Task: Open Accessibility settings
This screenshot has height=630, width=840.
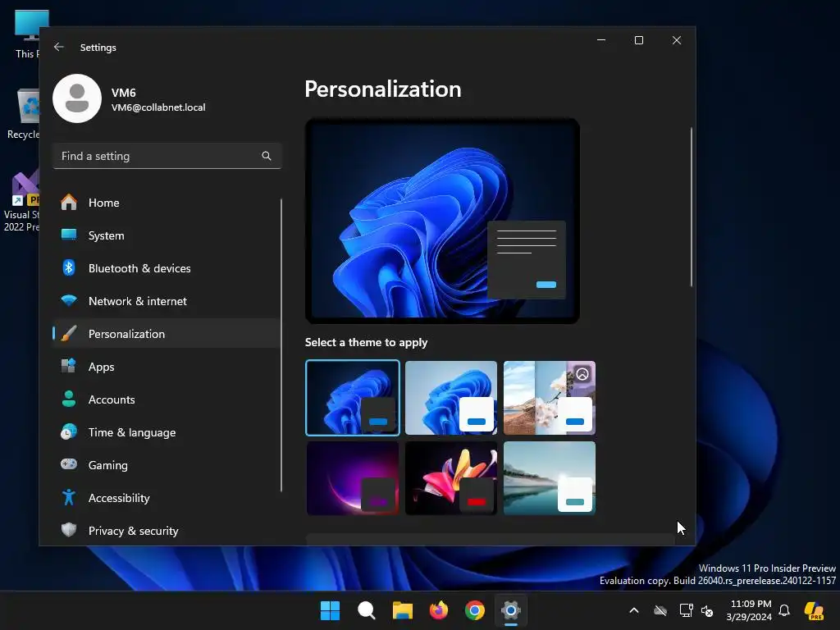Action: 167,498
